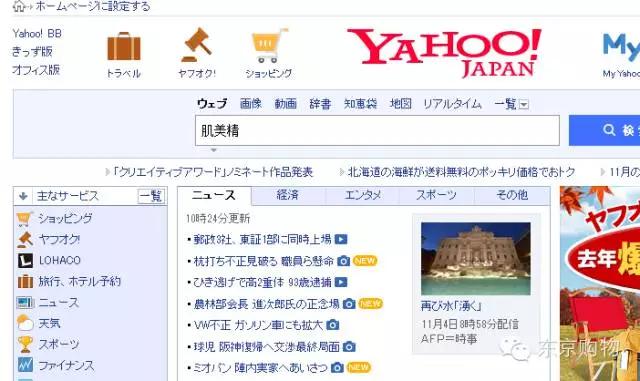
Task: Click the gavel icon in services list
Action: (25, 239)
